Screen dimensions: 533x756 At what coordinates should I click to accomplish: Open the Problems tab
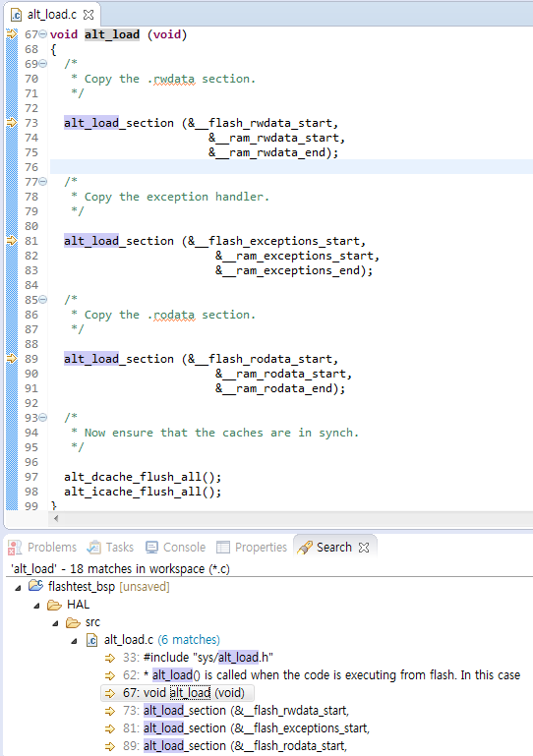click(42, 548)
